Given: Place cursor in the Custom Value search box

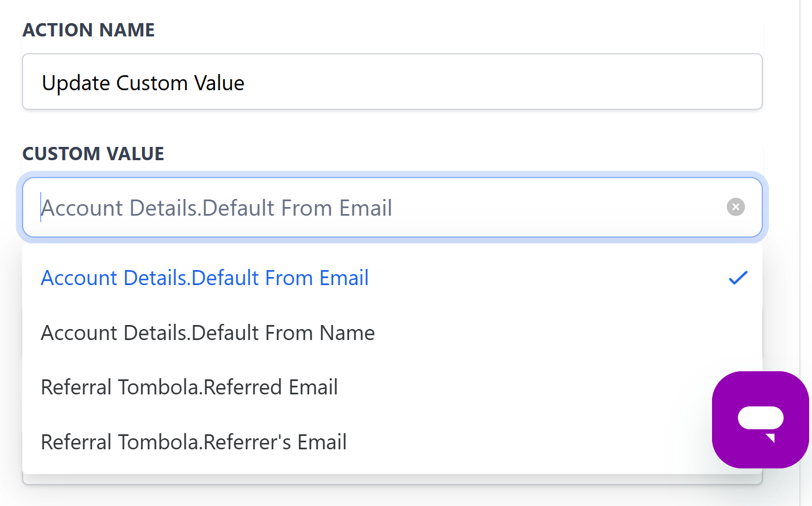Looking at the screenshot, I should click(x=347, y=207).
